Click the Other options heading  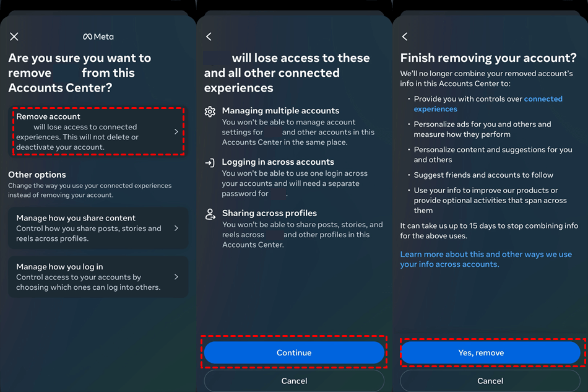point(37,175)
